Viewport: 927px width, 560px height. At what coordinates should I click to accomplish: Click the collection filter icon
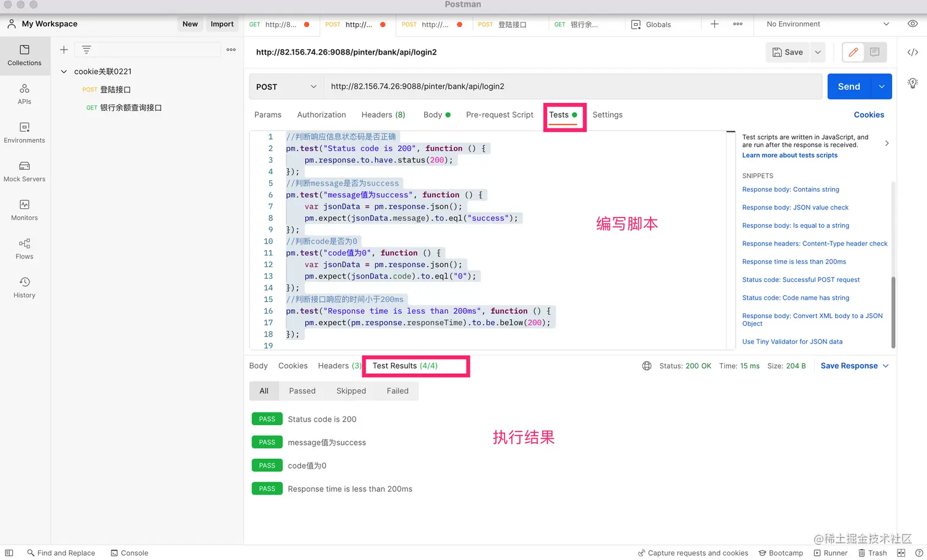click(86, 50)
